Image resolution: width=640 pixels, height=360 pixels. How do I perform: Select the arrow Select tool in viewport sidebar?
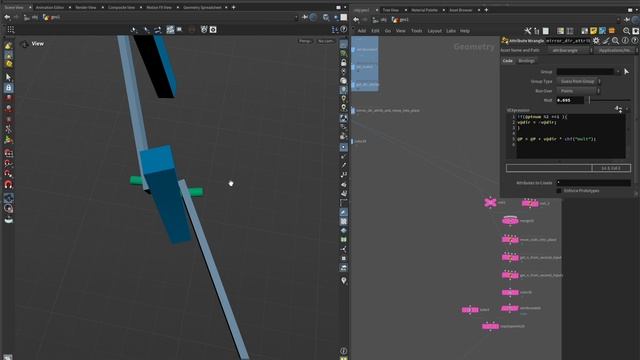click(x=9, y=77)
